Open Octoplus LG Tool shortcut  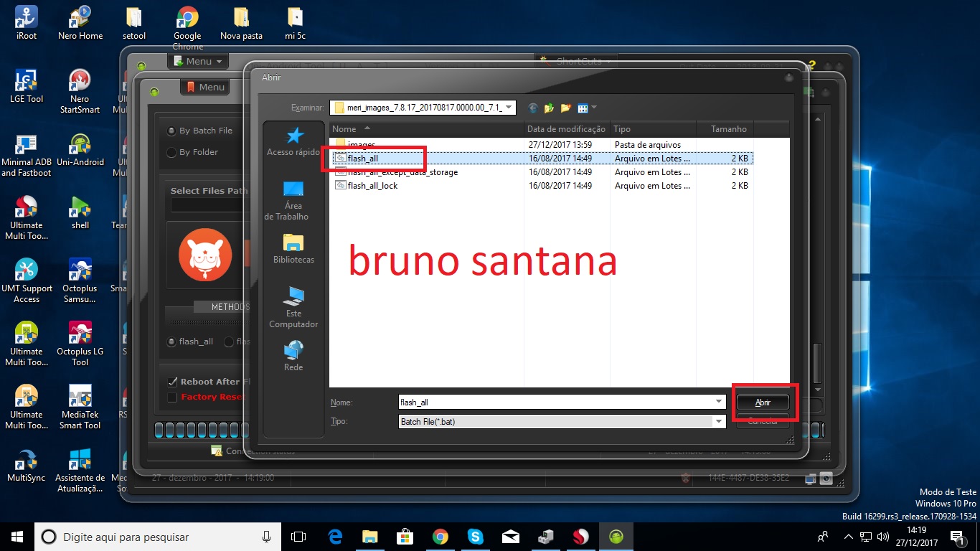80,344
